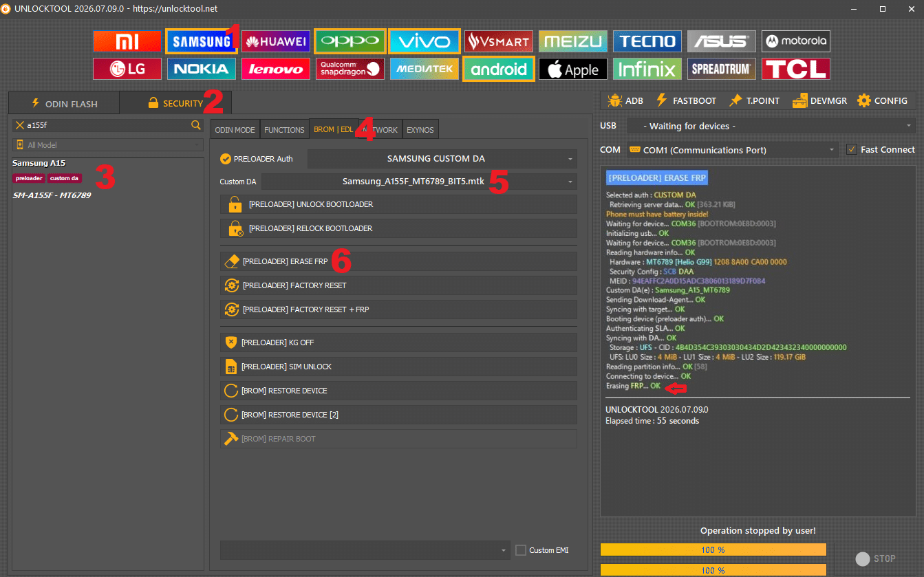
Task: Pick the TCL brand logo
Action: coord(796,69)
